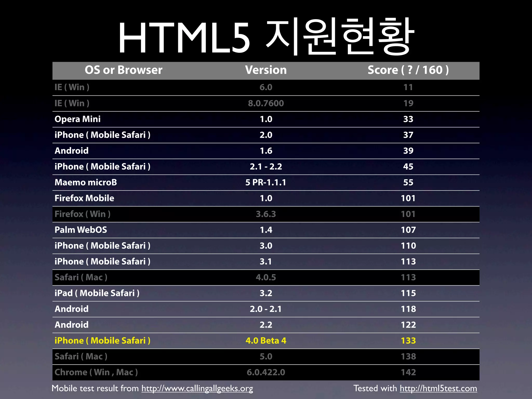Click version '2.1 - 2.2'
The width and height of the screenshot is (532, 399).
coord(266,167)
